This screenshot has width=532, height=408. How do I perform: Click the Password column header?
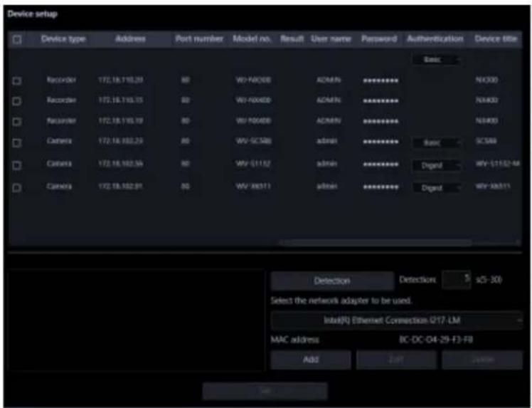(379, 39)
